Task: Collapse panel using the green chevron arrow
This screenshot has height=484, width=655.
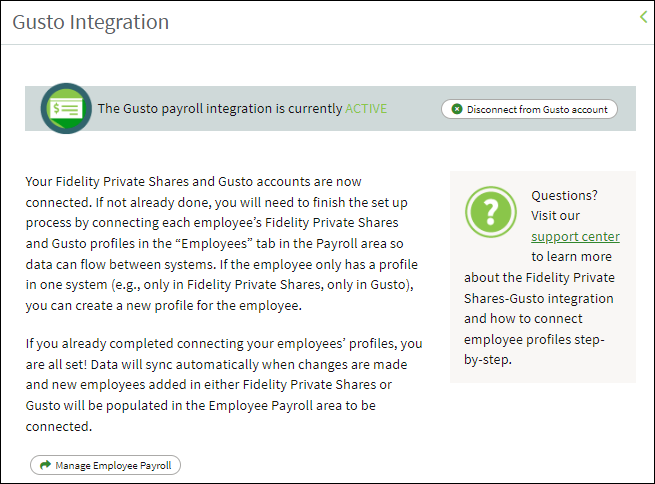Action: (643, 17)
